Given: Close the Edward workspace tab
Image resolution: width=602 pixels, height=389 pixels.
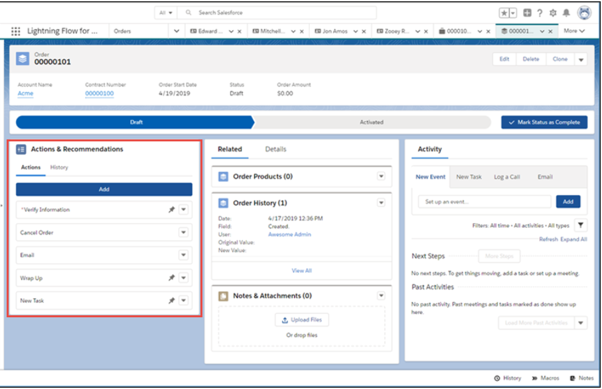Looking at the screenshot, I should pos(240,31).
